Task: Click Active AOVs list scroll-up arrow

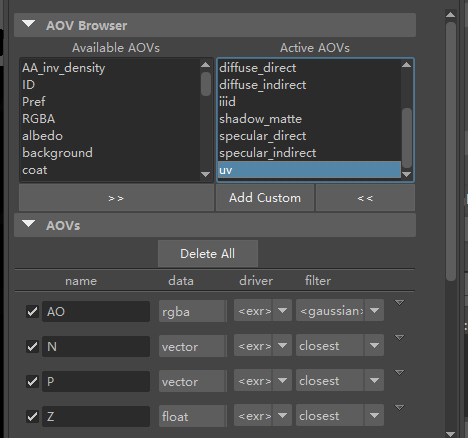Action: [406, 65]
